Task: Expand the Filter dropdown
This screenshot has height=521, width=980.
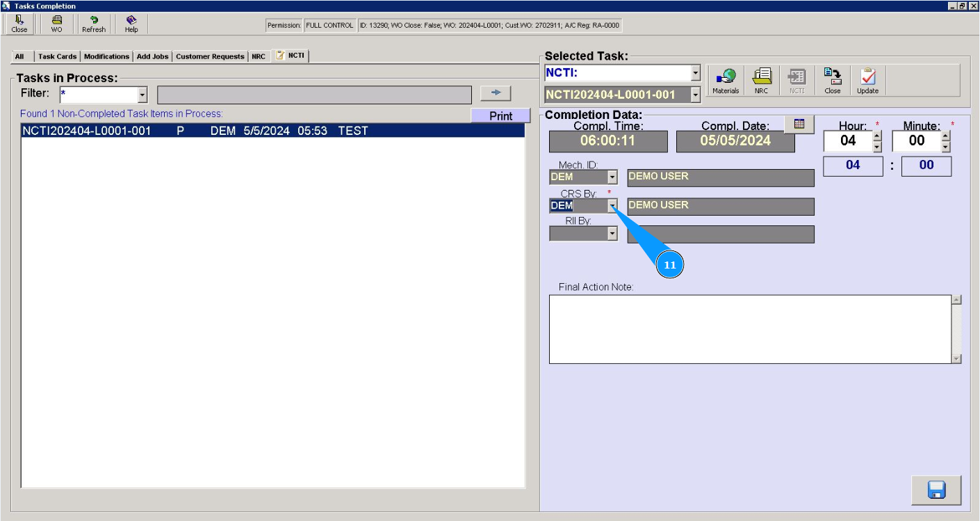Action: 142,95
